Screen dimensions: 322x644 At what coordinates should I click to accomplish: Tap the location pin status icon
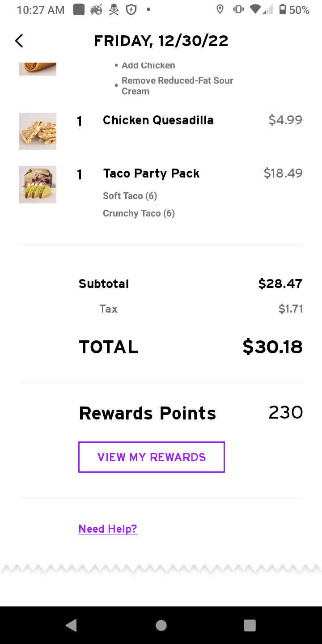point(220,10)
